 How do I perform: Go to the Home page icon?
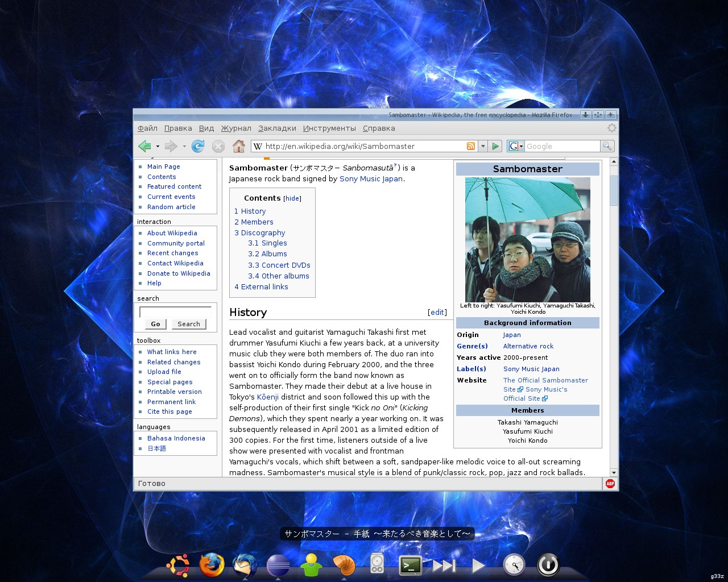[x=239, y=146]
